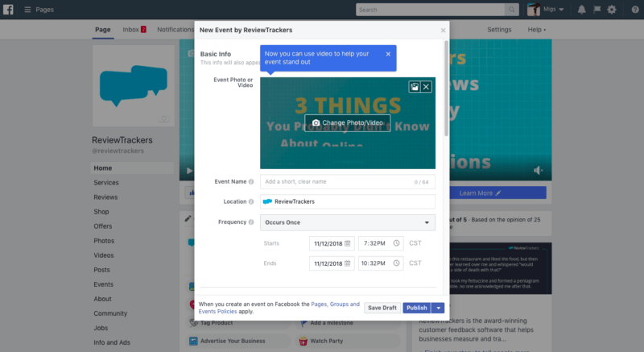The width and height of the screenshot is (644, 352).
Task: Click the start time 7:32PM field
Action: [381, 243]
